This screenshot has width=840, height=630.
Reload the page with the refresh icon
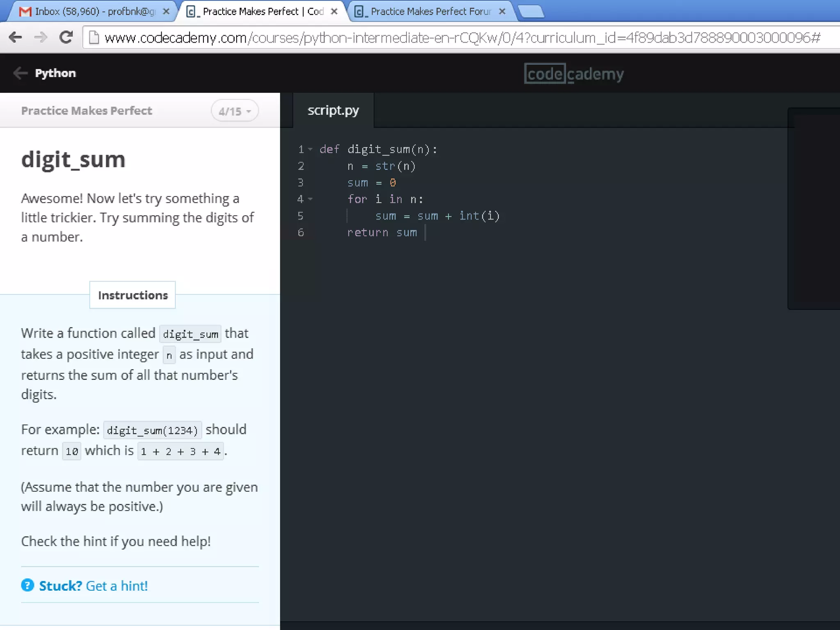click(x=66, y=37)
